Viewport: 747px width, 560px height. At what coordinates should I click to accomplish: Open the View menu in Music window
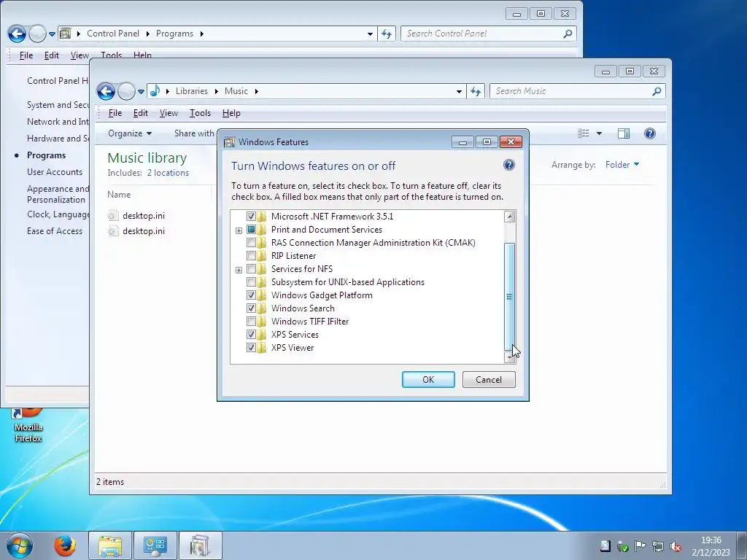pos(169,113)
